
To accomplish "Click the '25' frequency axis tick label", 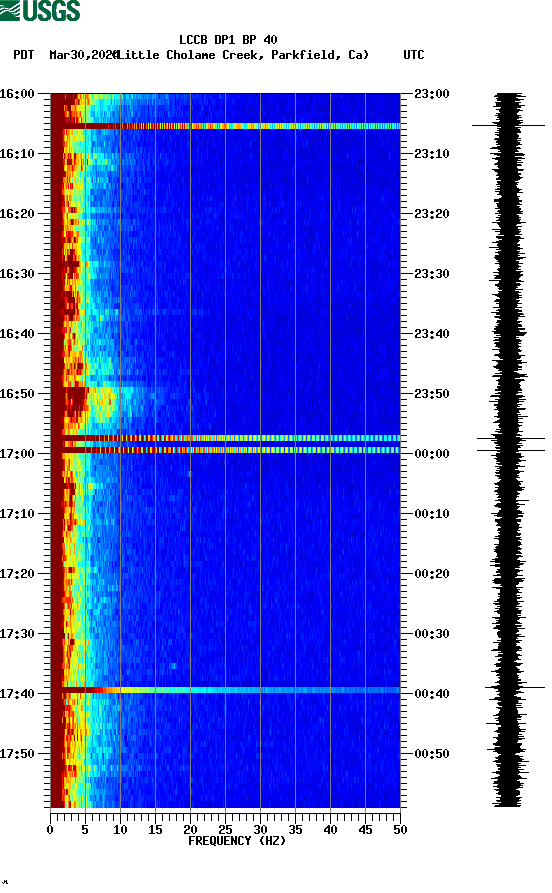I will 225,830.
